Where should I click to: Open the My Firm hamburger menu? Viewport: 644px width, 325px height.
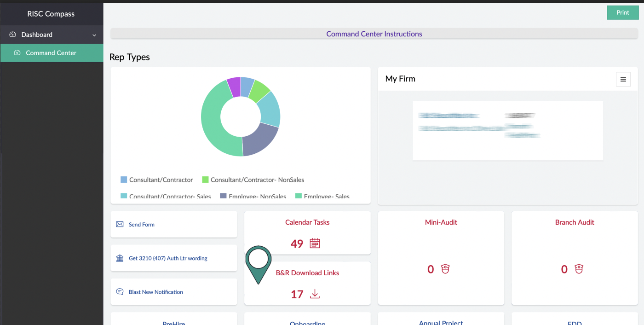(x=623, y=79)
